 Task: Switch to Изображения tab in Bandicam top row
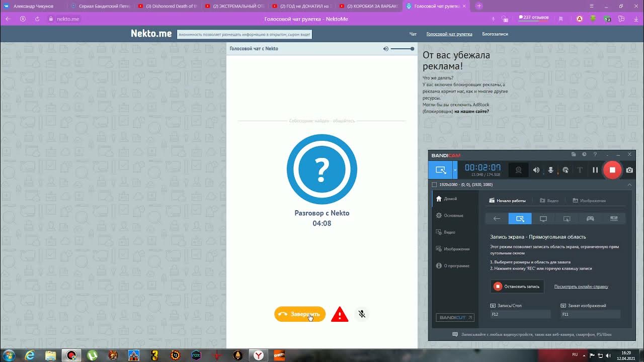click(x=590, y=201)
